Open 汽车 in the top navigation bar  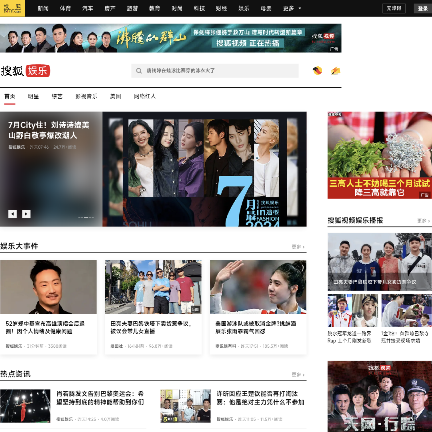87,8
